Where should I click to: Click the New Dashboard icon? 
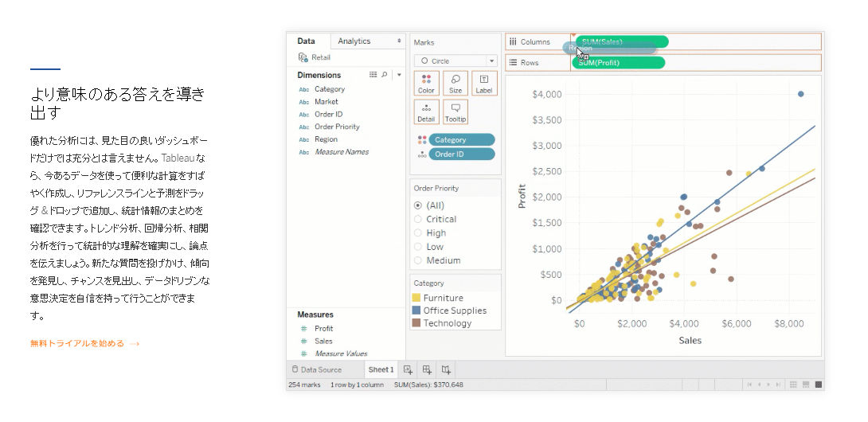tap(427, 369)
